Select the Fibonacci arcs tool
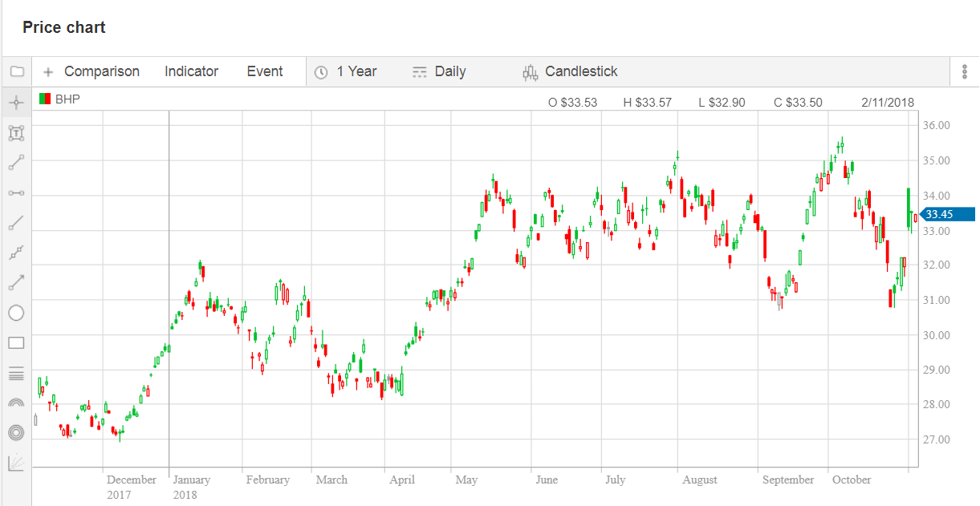 click(16, 403)
